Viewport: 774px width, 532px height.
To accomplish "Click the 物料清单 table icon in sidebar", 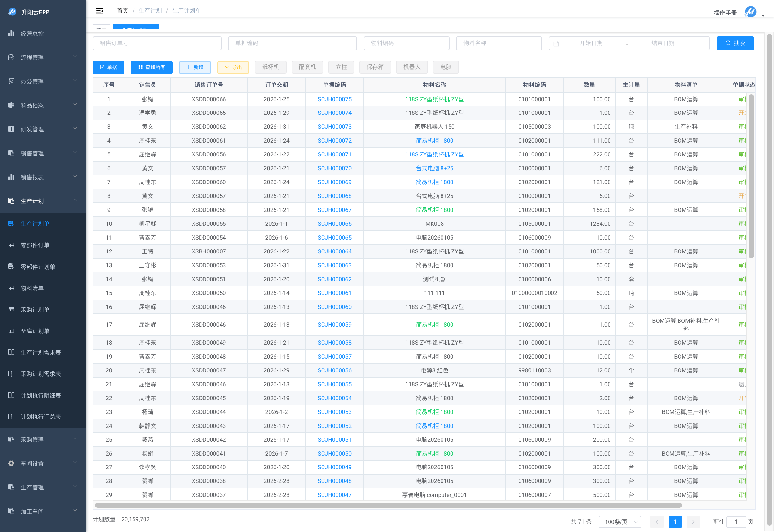I will (11, 288).
